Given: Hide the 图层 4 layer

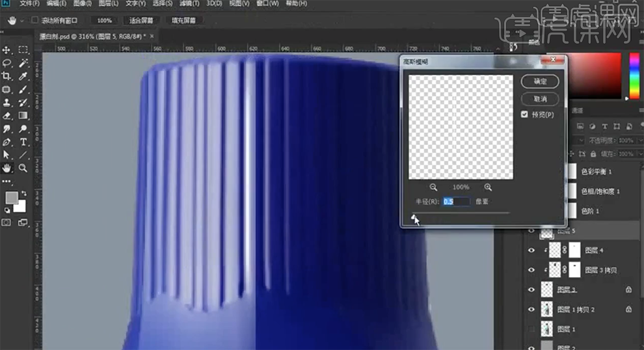Looking at the screenshot, I should pyautogui.click(x=532, y=250).
